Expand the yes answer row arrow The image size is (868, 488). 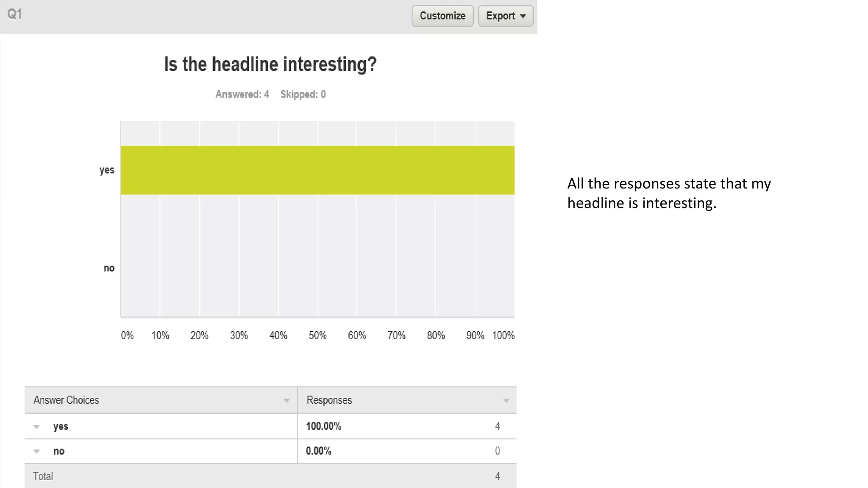coord(37,427)
